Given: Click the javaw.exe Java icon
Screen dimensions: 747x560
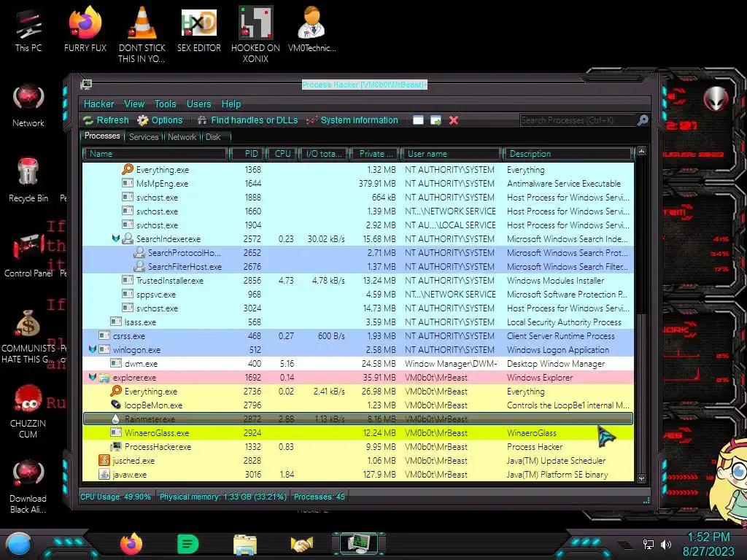Looking at the screenshot, I should click(104, 474).
